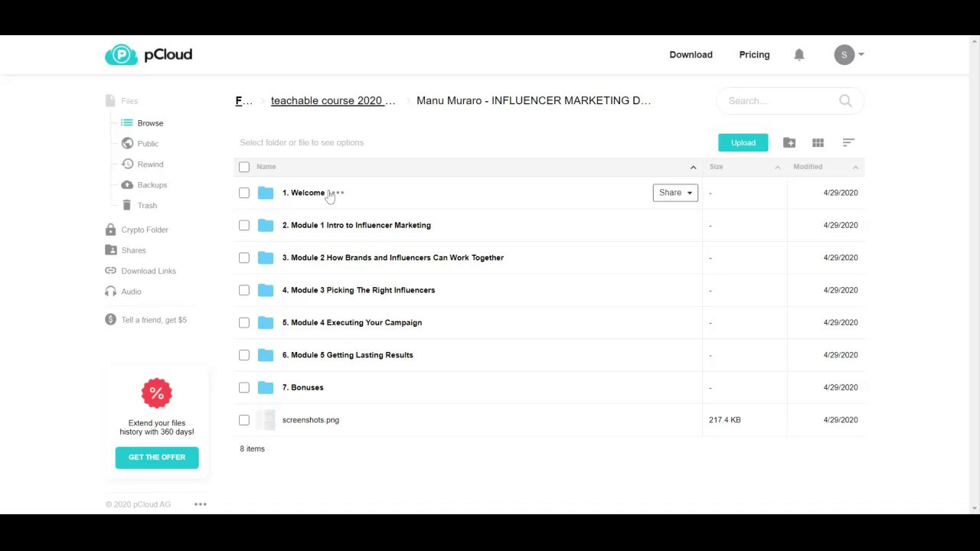Viewport: 980px width, 551px height.
Task: Check the Module 4 Executing checkbox
Action: click(244, 322)
